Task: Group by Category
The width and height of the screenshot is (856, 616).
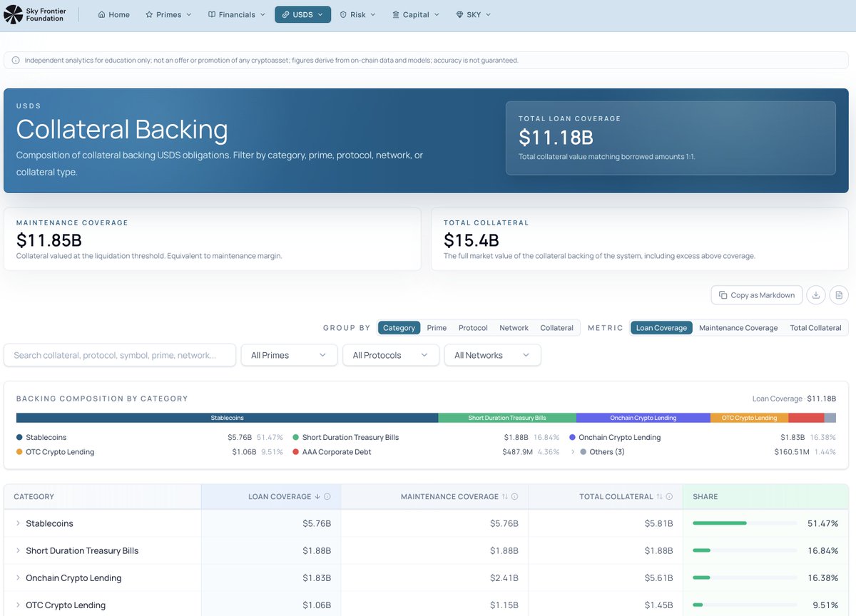Action: pyautogui.click(x=399, y=328)
